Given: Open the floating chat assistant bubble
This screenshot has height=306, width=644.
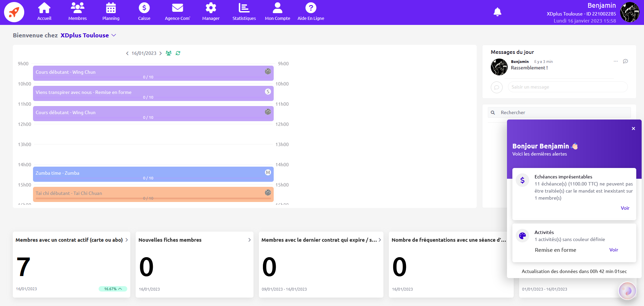Looking at the screenshot, I should [x=628, y=291].
